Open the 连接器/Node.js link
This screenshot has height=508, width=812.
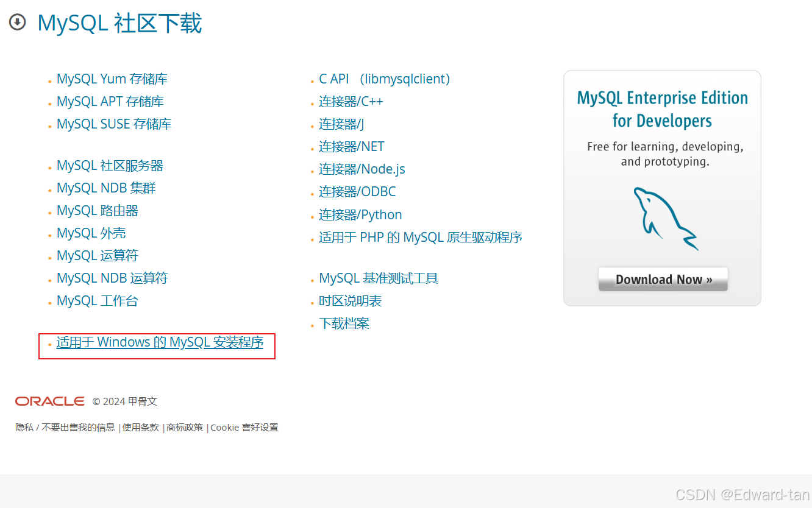click(362, 169)
